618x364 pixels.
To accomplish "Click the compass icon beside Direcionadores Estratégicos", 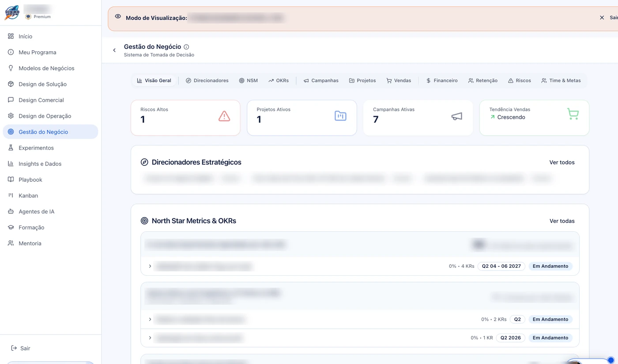I will click(144, 162).
